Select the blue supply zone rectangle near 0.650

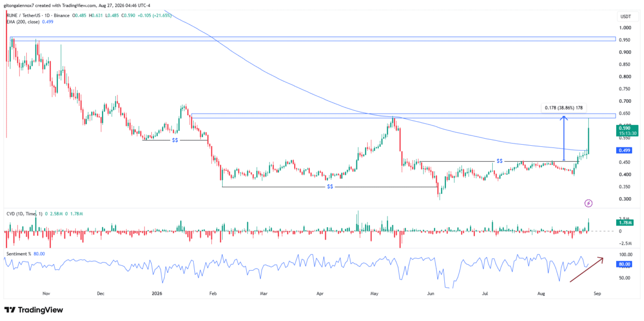403,116
